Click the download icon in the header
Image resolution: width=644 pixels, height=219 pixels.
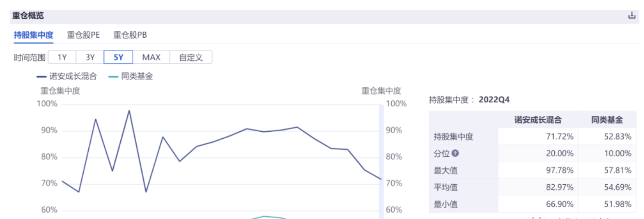(631, 16)
